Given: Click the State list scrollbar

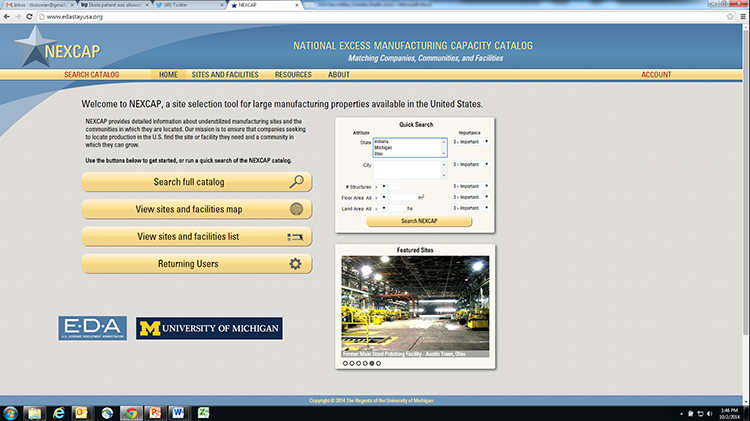Looking at the screenshot, I should click(444, 147).
